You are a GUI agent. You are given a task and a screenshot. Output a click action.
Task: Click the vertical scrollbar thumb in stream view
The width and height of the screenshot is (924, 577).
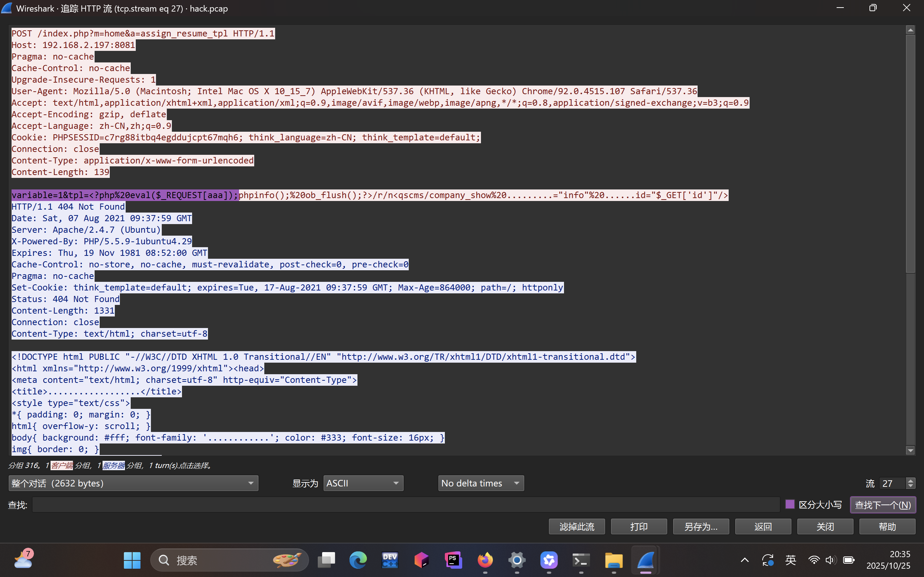(x=910, y=154)
